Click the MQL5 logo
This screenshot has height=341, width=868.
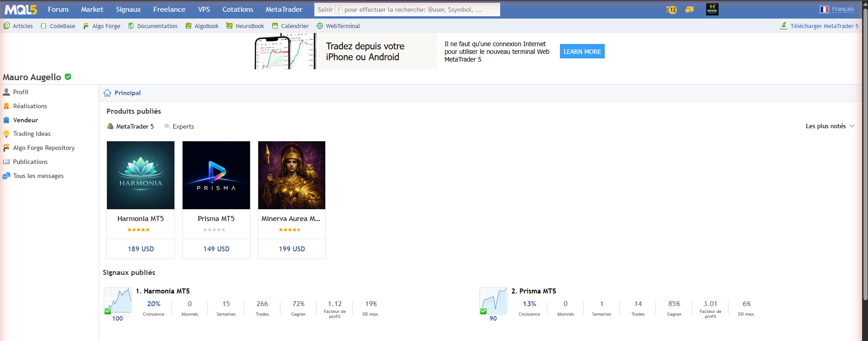(21, 10)
